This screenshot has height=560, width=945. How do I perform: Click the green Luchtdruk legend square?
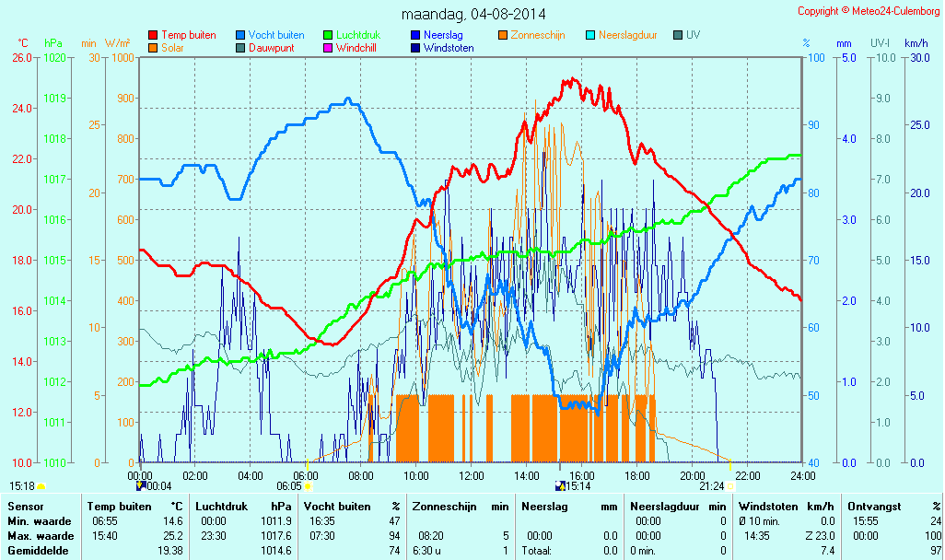(328, 35)
